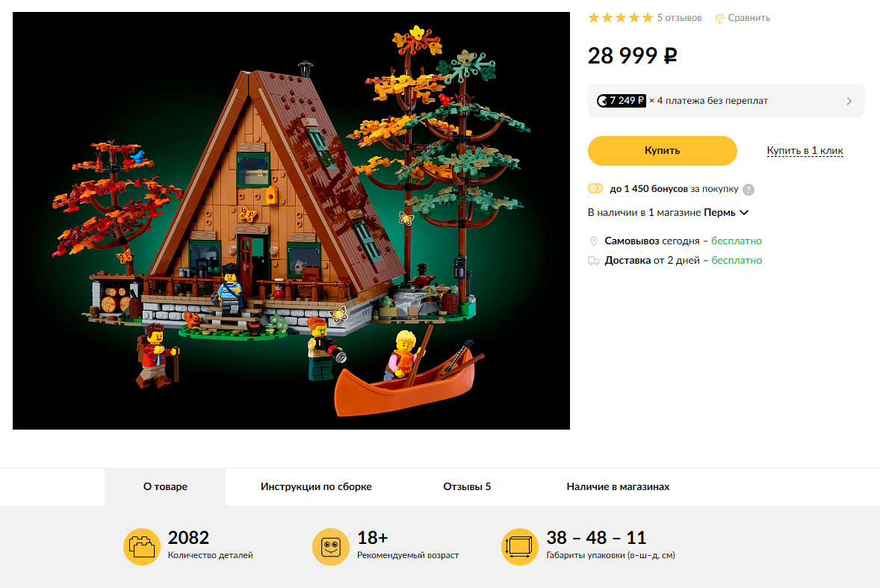Click the В наличии в 1 магазине text
Screen dimensions: 880x588
pyautogui.click(x=644, y=213)
